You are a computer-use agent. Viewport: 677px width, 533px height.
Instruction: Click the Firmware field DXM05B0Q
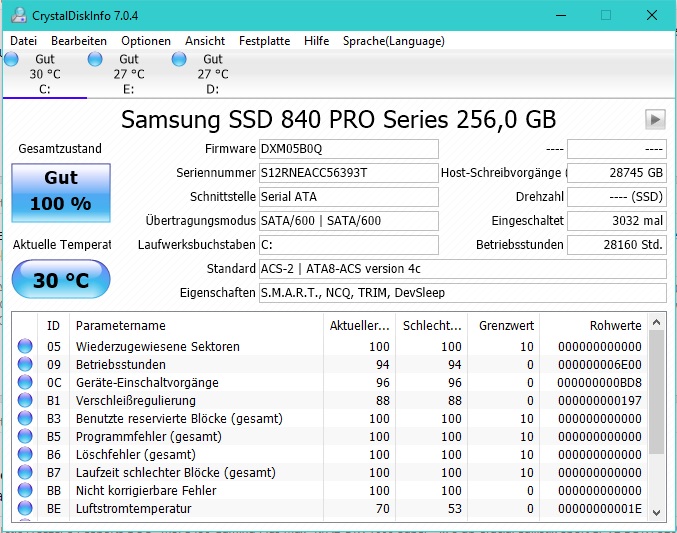tap(348, 149)
